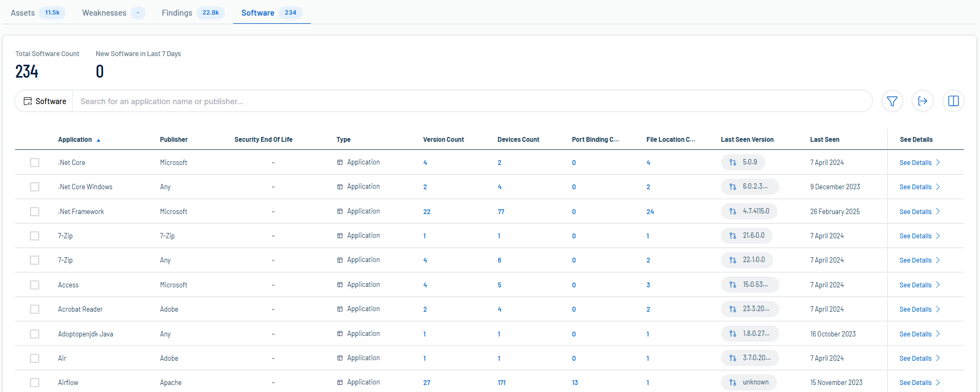Select the .Net Core row checkbox

pyautogui.click(x=35, y=162)
